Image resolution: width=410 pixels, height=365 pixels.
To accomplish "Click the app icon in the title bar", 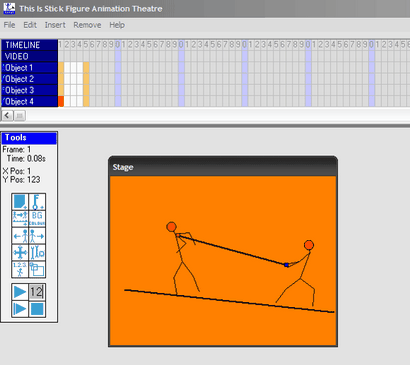I will 9,8.
